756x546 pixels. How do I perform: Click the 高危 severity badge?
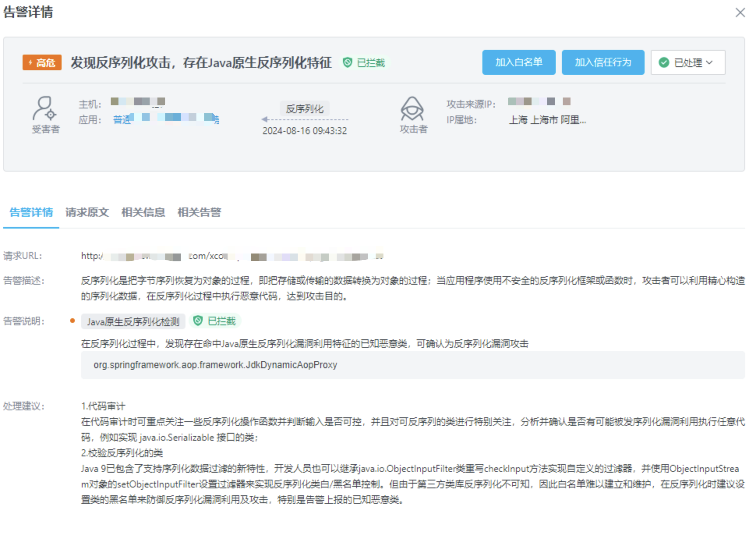(42, 62)
